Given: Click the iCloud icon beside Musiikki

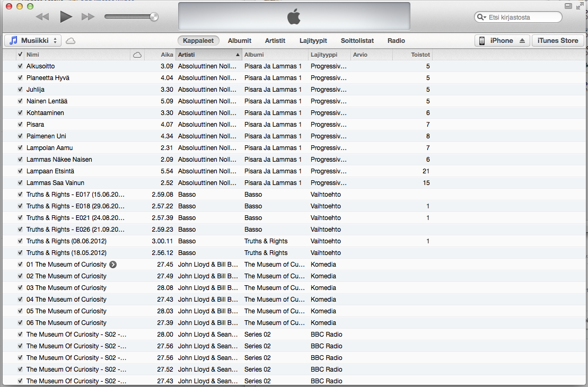Looking at the screenshot, I should tap(71, 41).
